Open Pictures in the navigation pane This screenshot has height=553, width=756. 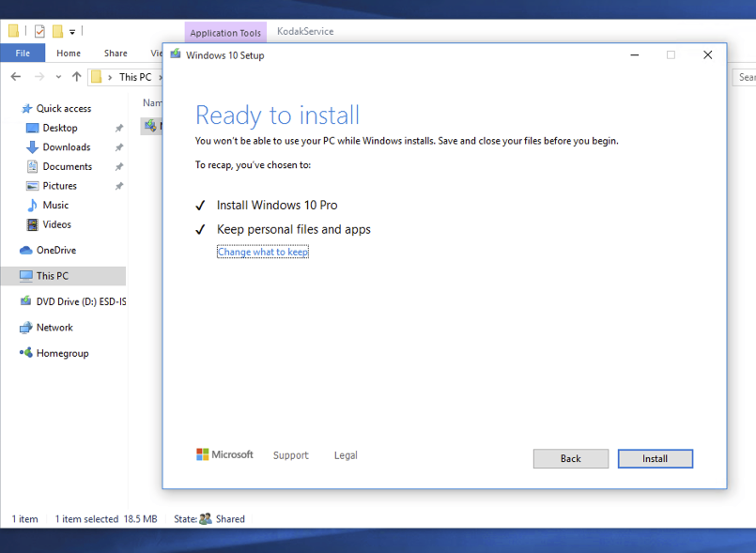click(59, 186)
